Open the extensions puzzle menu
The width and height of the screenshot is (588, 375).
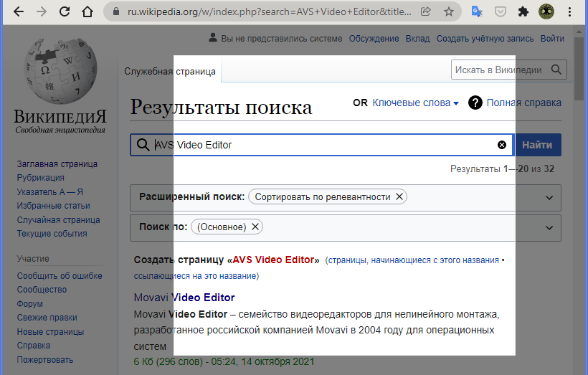pos(523,12)
